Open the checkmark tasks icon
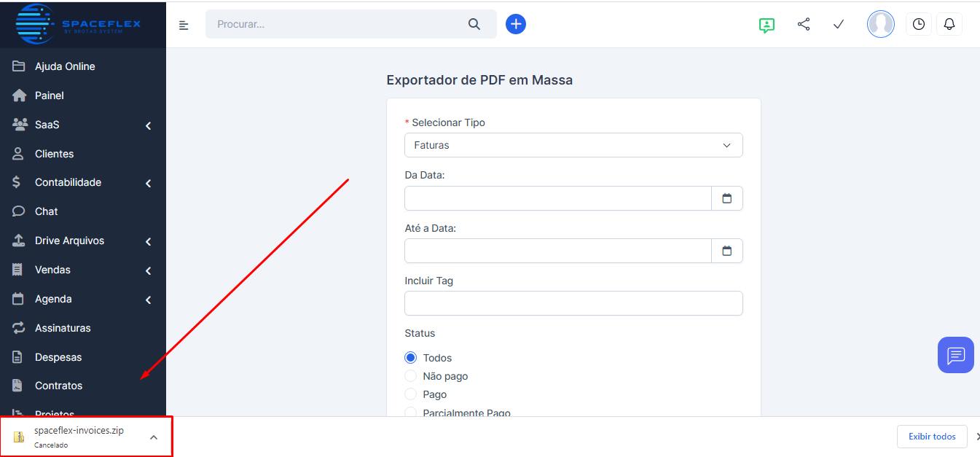 [839, 24]
